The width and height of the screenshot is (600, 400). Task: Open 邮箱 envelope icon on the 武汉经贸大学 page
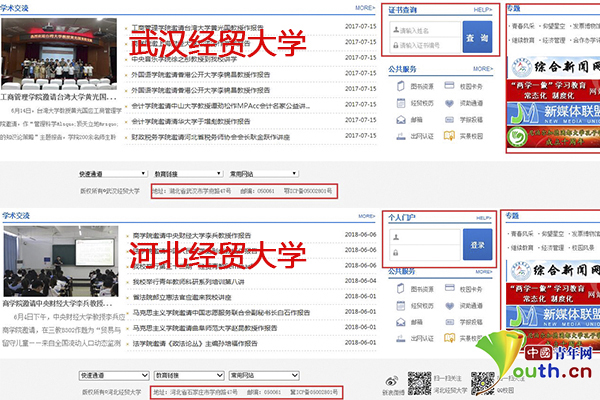pos(401,120)
